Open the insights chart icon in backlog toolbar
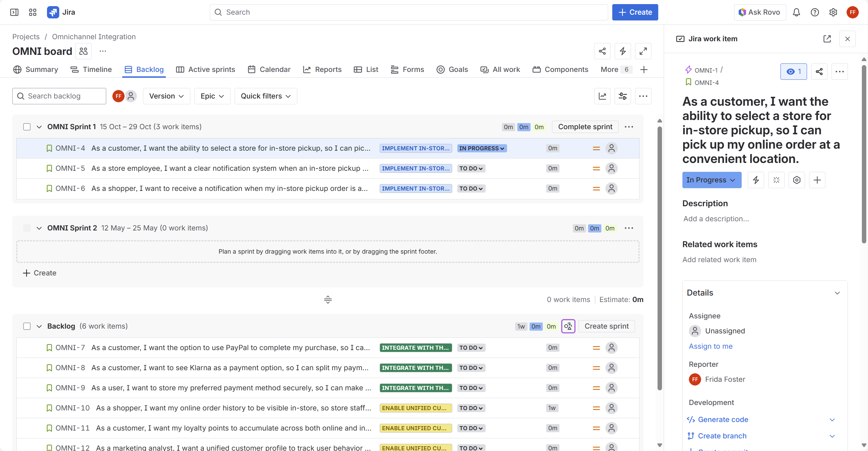This screenshot has width=868, height=451. click(x=602, y=96)
